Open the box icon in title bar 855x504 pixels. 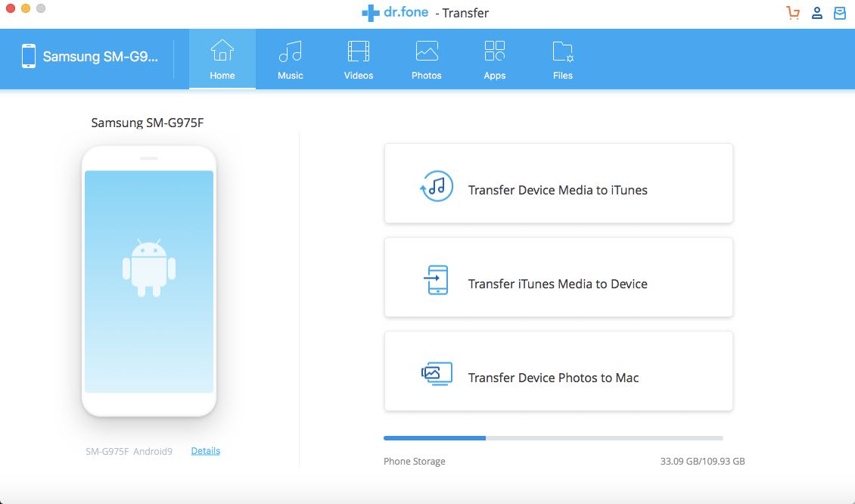pyautogui.click(x=839, y=13)
